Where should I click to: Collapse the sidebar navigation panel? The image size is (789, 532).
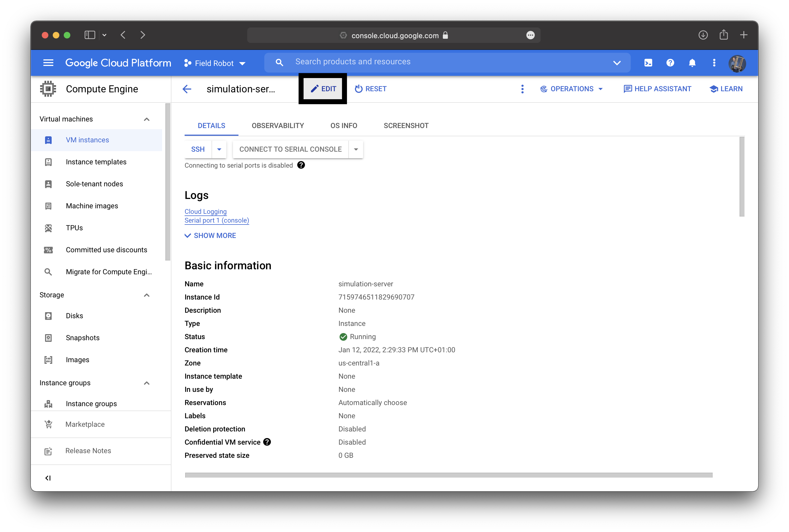point(48,478)
